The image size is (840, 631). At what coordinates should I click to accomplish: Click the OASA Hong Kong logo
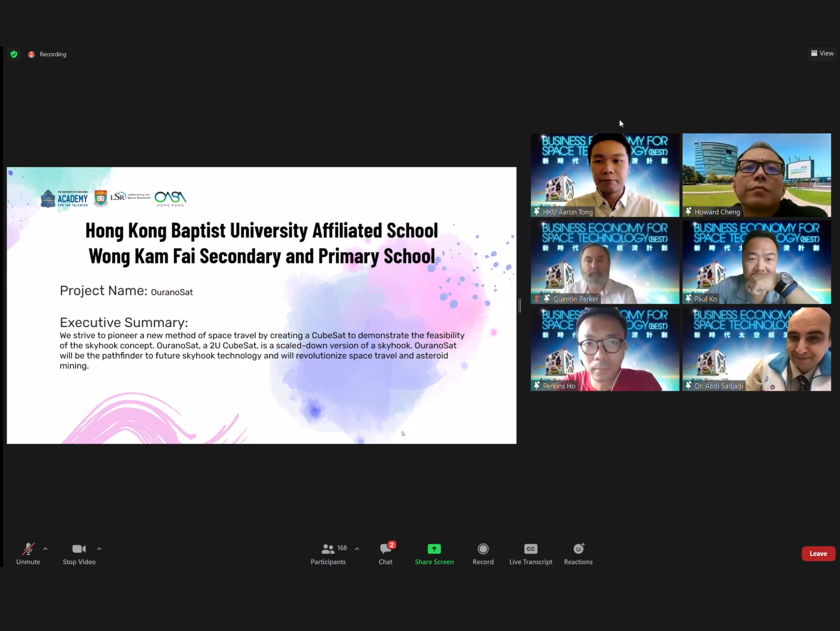click(x=171, y=198)
